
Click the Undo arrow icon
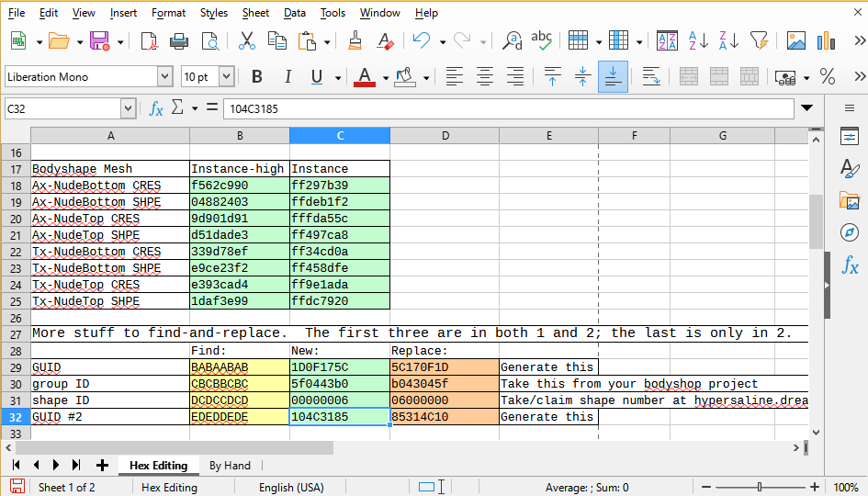(422, 41)
